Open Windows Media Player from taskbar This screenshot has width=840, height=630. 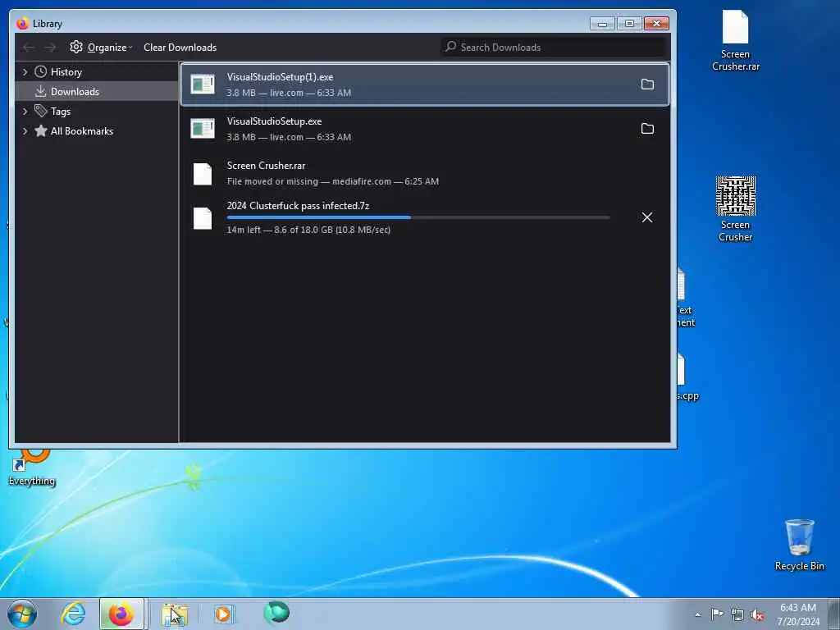pyautogui.click(x=223, y=614)
